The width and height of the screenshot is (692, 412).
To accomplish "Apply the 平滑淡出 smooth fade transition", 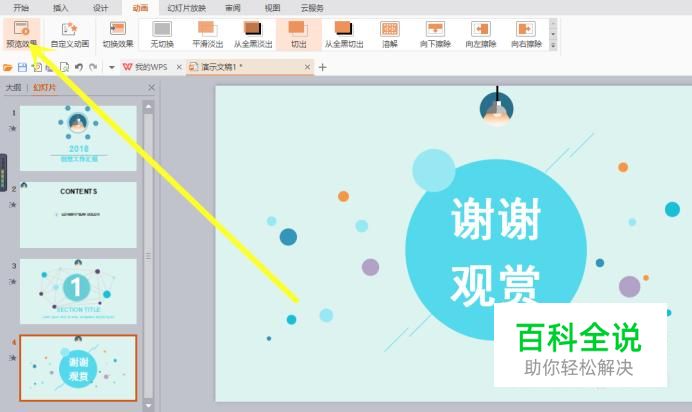I will coord(207,34).
